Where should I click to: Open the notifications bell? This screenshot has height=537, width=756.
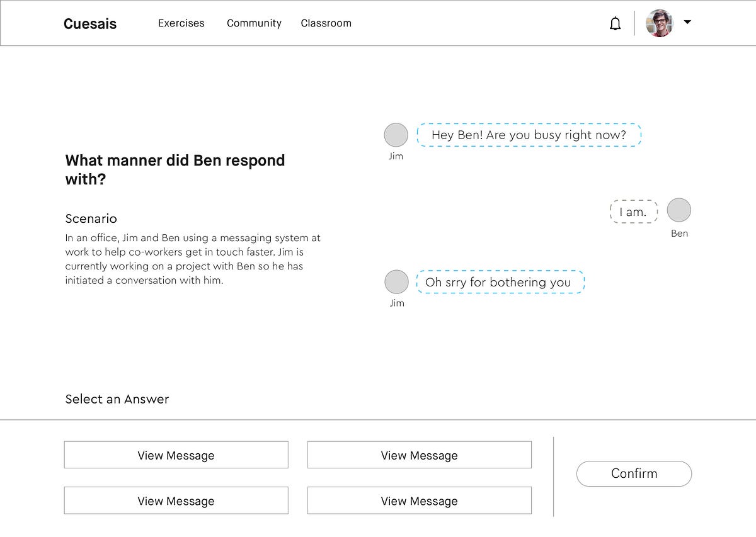pyautogui.click(x=616, y=24)
